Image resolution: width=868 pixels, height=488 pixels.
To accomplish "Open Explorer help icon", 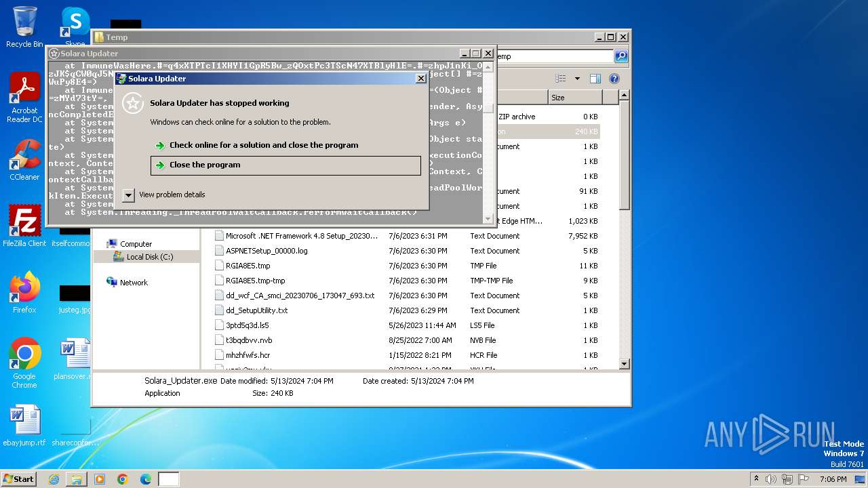I will [x=614, y=79].
